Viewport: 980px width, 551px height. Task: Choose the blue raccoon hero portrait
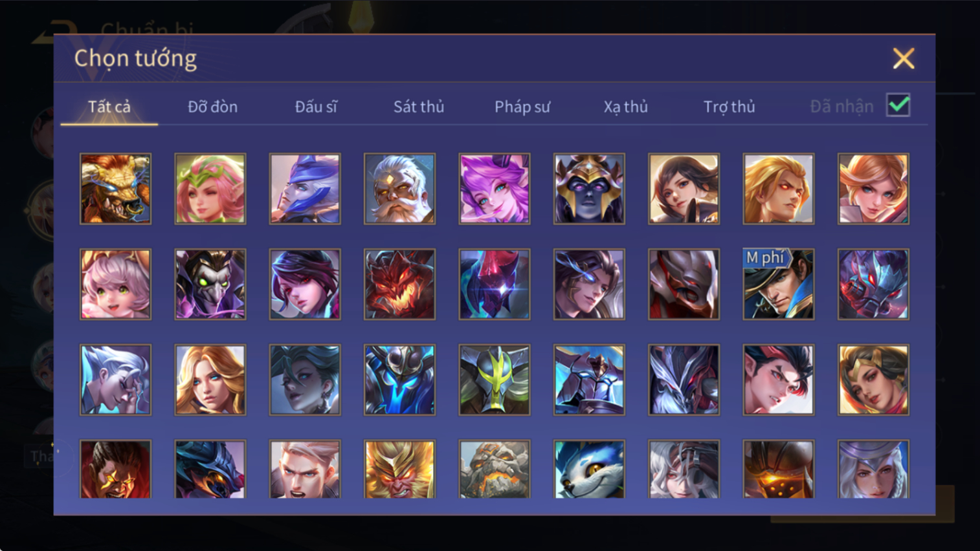[x=589, y=470]
